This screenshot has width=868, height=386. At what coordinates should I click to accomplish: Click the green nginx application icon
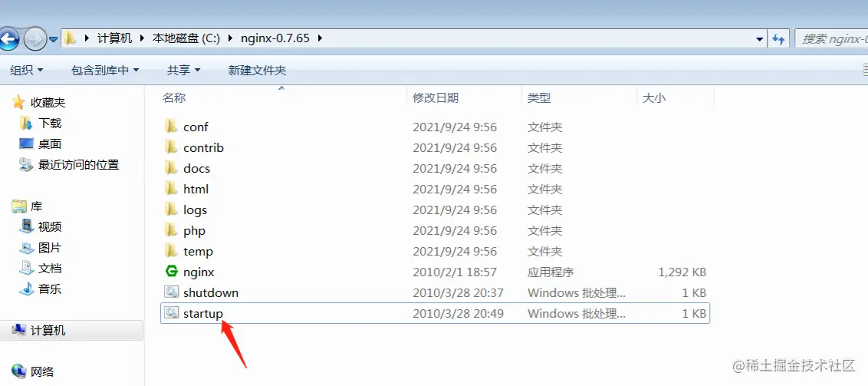(x=171, y=272)
